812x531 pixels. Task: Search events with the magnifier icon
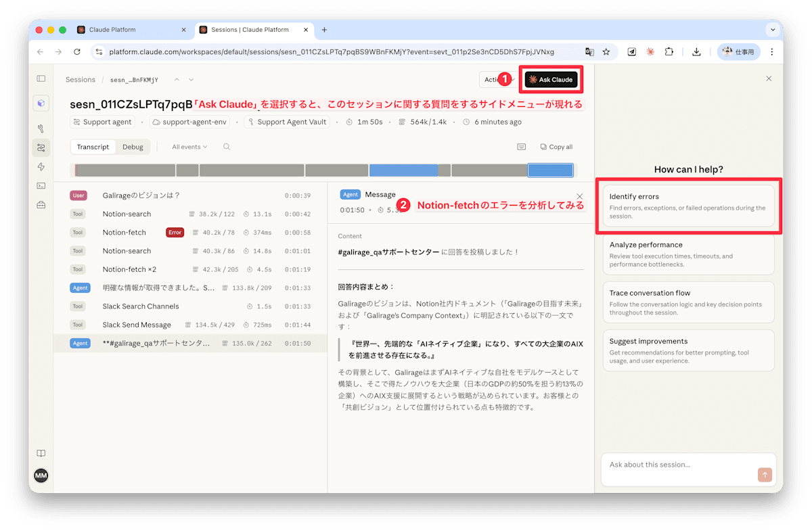[x=227, y=147]
